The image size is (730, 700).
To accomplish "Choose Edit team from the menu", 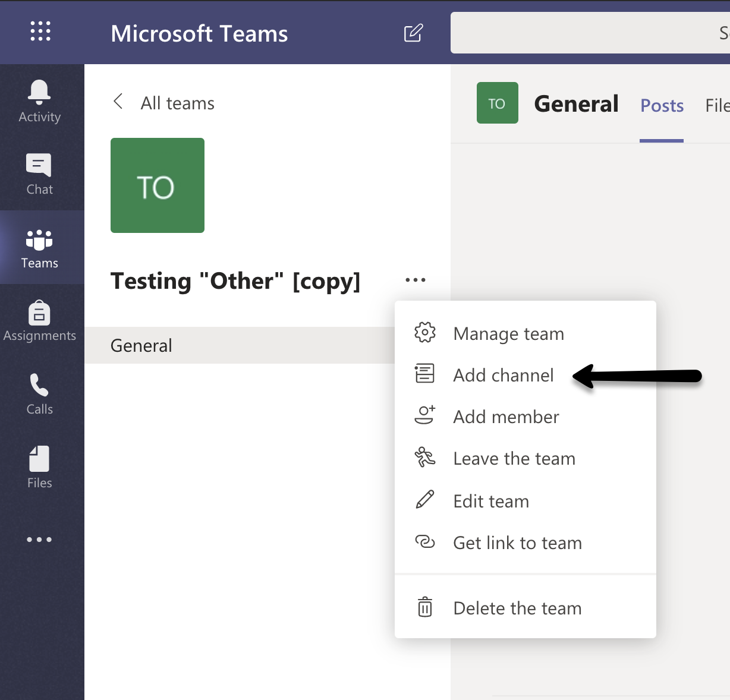I will pos(526,501).
